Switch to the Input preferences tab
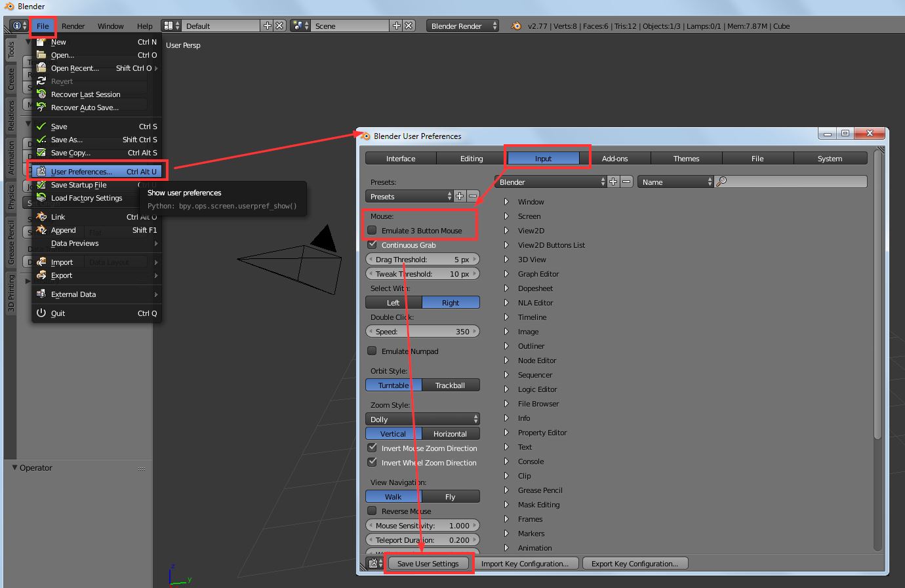Image resolution: width=905 pixels, height=588 pixels. 543,158
